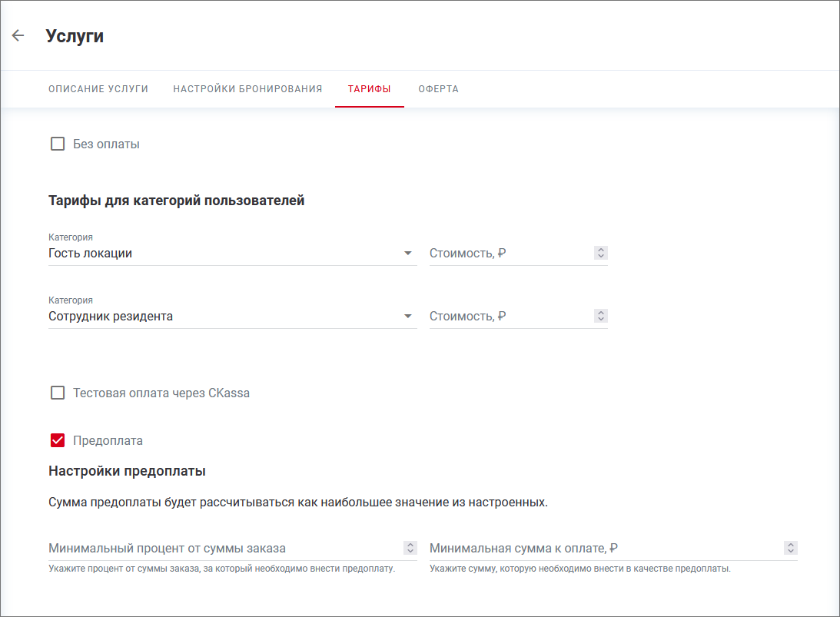840x617 pixels.
Task: Click dropdown arrow for Сотрудник резидента
Action: tap(408, 317)
